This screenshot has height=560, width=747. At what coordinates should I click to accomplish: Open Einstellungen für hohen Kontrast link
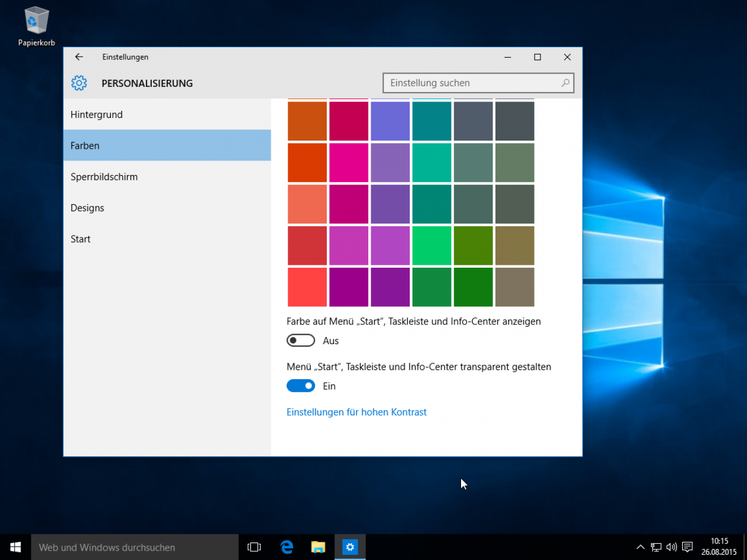[357, 412]
